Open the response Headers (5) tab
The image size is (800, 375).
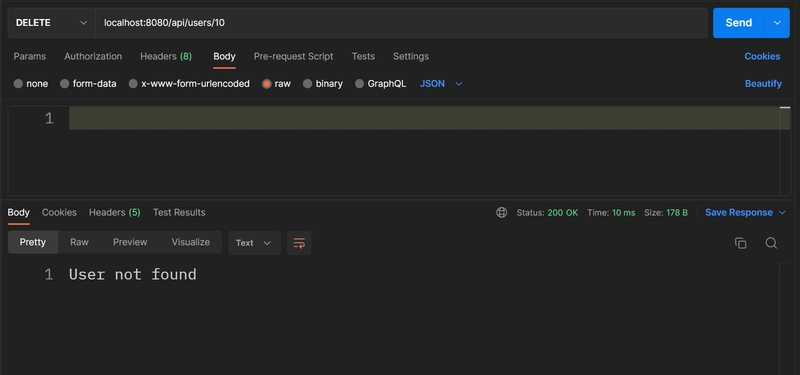(x=114, y=212)
